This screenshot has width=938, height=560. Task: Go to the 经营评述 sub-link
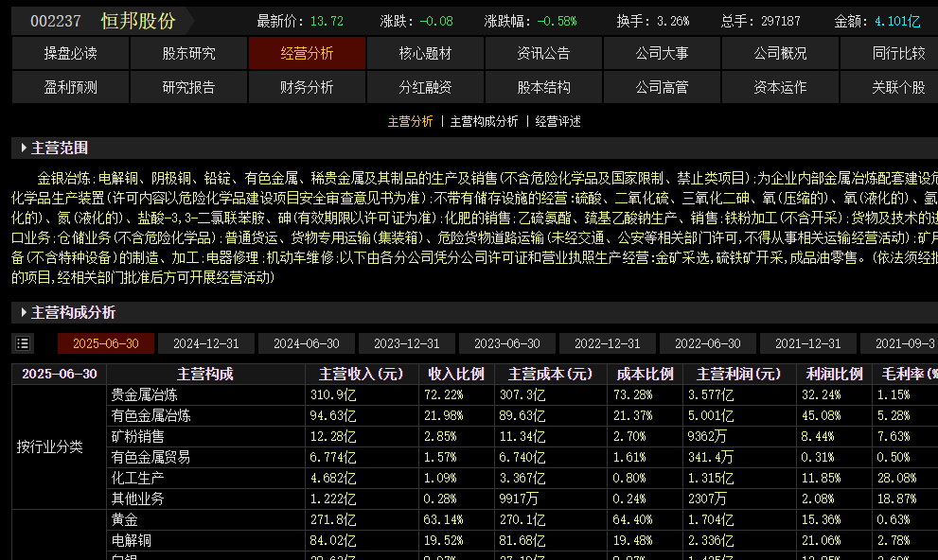click(558, 121)
